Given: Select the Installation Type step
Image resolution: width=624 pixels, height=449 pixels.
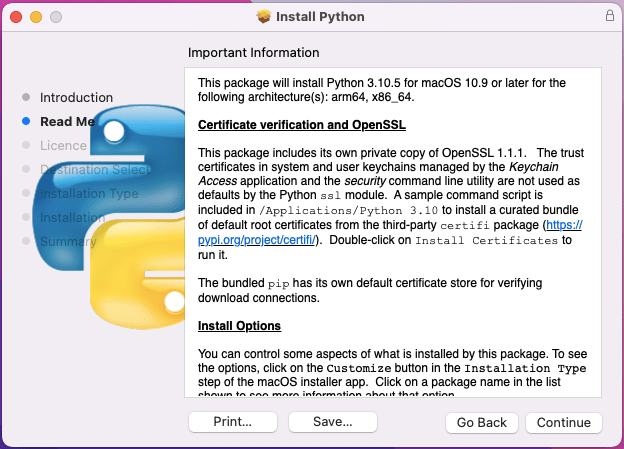Looking at the screenshot, I should coord(89,193).
